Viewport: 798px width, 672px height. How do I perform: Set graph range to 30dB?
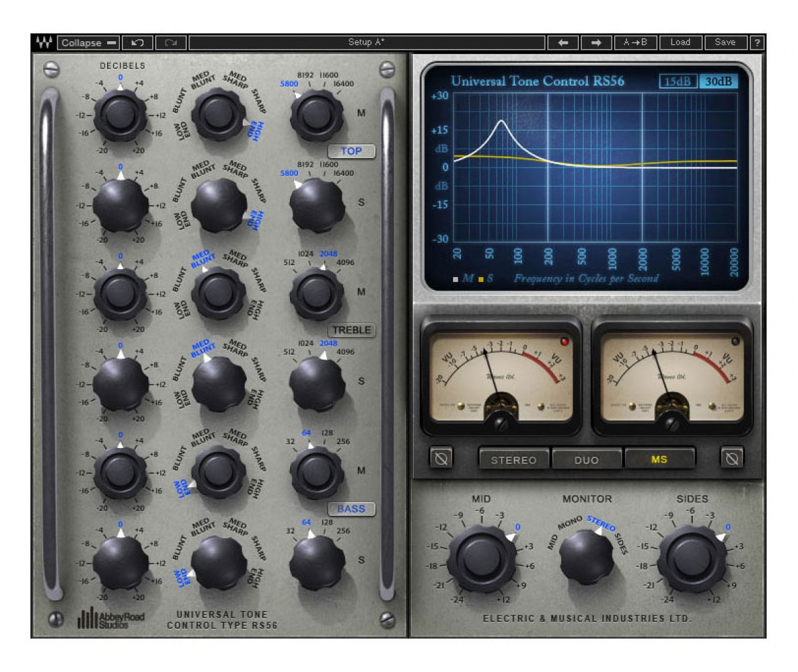pyautogui.click(x=718, y=81)
